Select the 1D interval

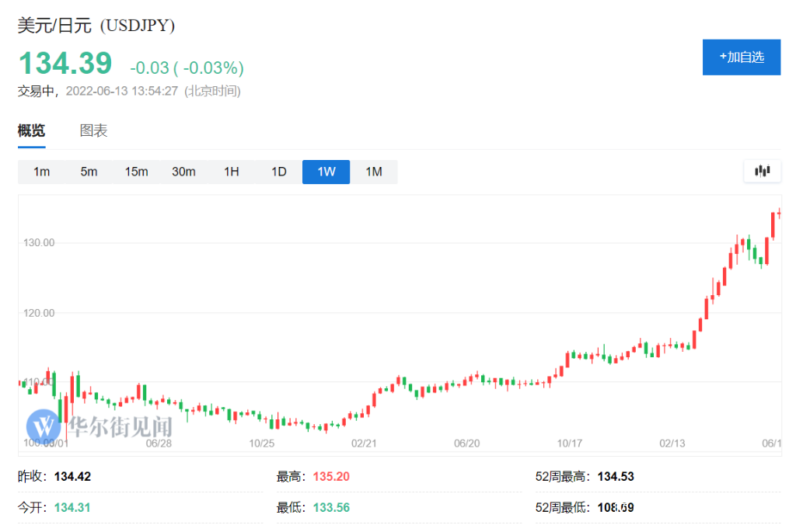pos(279,172)
